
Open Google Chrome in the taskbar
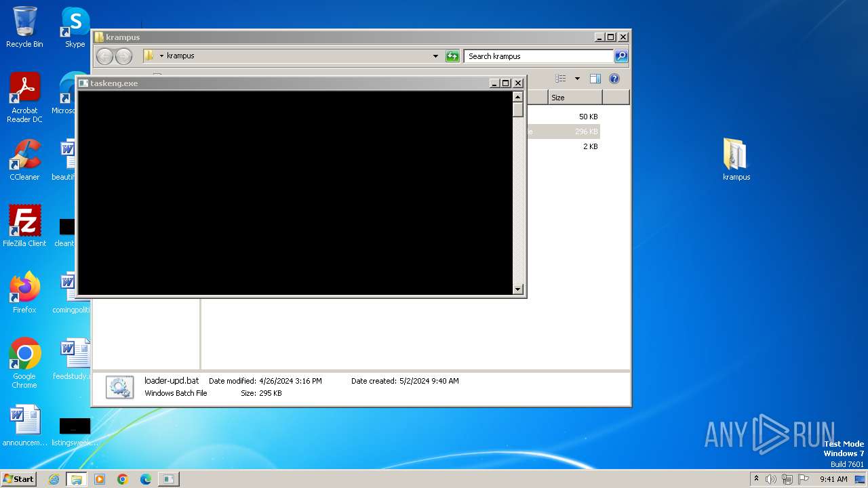tap(123, 479)
